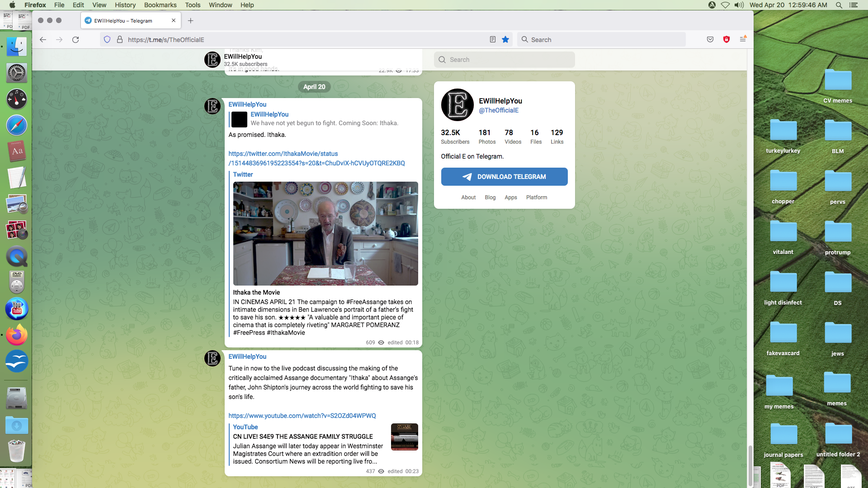Open the Pocket save icon

[x=710, y=40]
